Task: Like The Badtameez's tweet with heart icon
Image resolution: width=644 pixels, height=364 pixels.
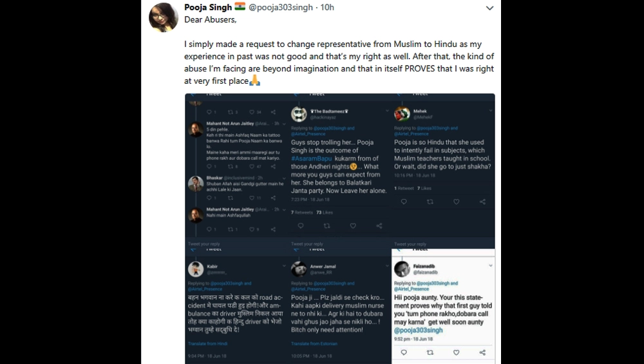Action: [353, 225]
